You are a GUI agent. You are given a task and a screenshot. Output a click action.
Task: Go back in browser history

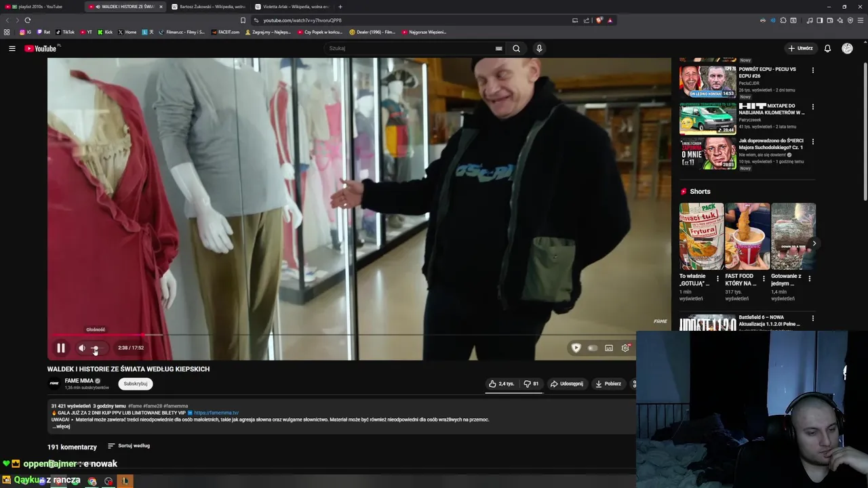[8, 20]
